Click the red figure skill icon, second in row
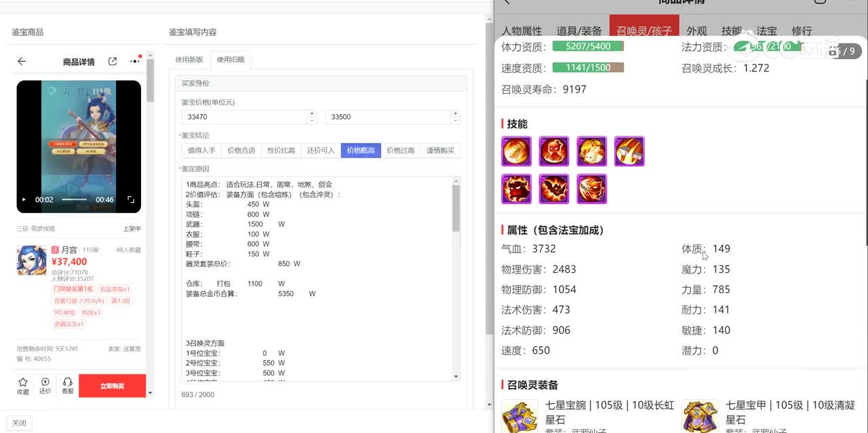This screenshot has height=433, width=868. click(554, 151)
